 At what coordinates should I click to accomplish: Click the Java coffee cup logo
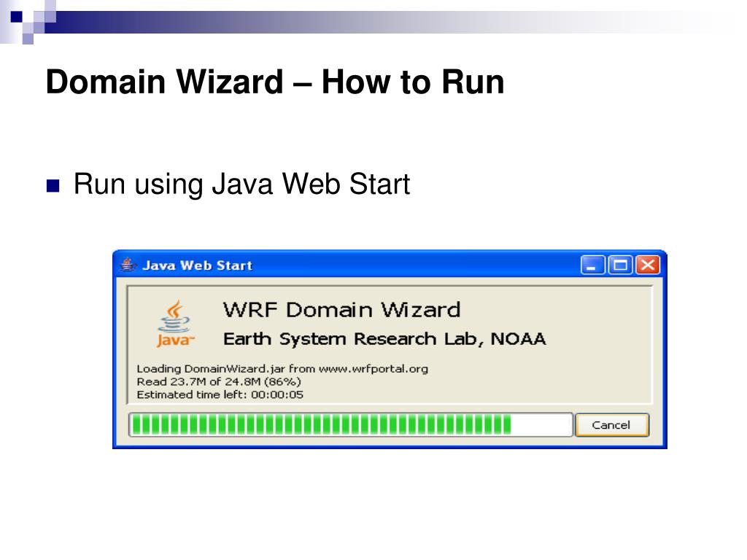tap(175, 324)
